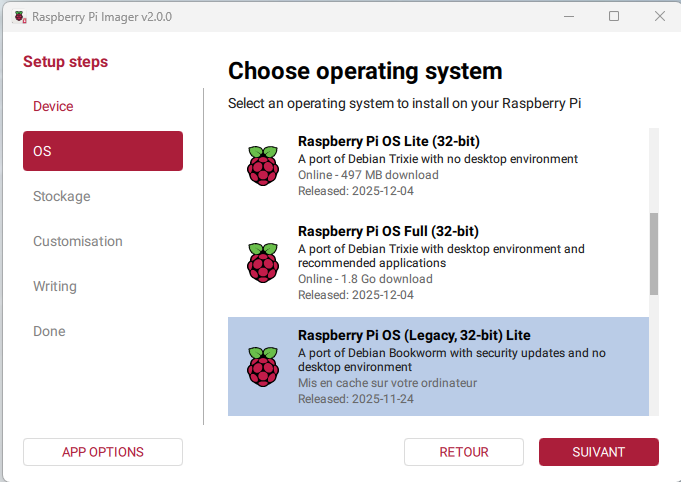Select the Done step in sidebar

[x=49, y=331]
